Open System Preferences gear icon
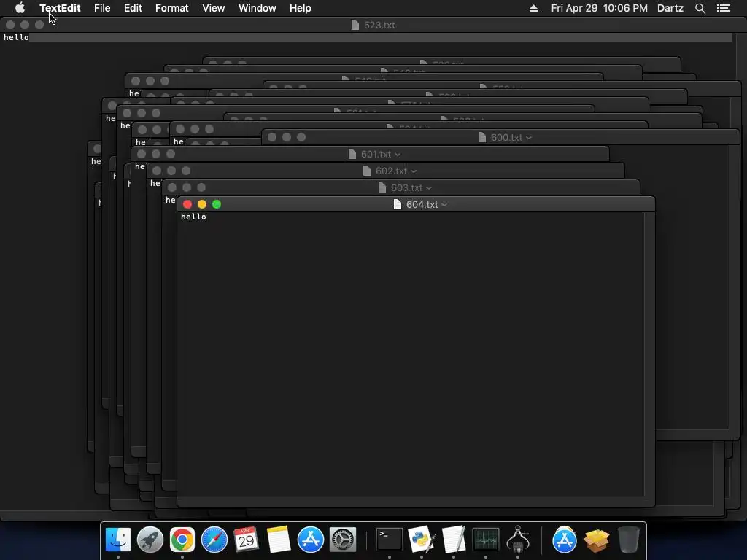 343,540
